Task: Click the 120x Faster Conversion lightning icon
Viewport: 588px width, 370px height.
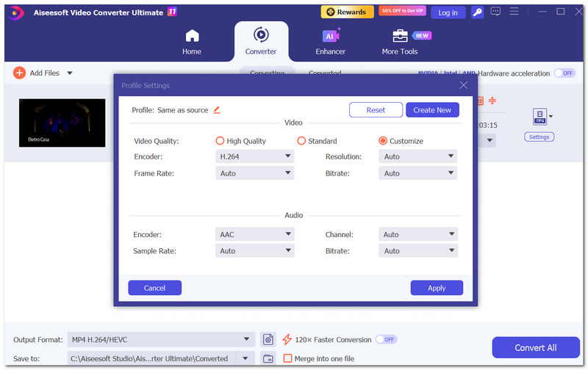Action: point(287,340)
